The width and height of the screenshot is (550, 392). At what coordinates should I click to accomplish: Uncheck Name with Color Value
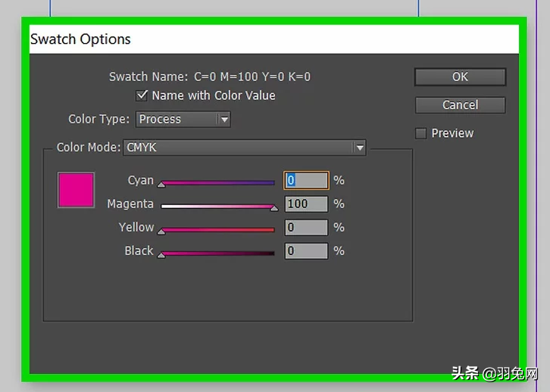(x=142, y=95)
